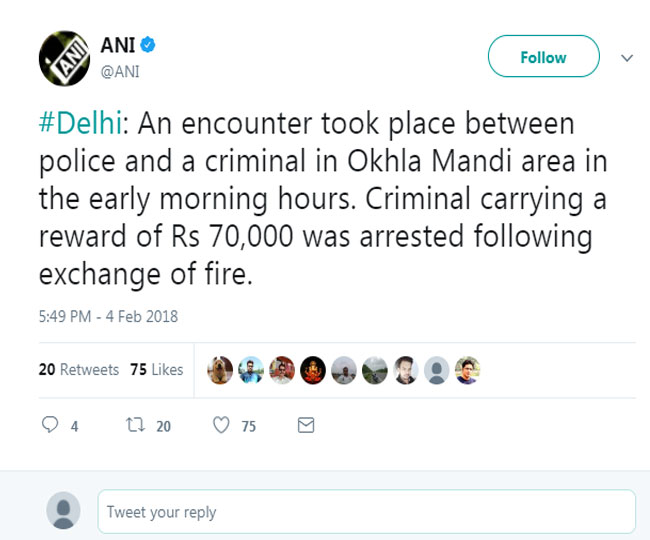
Task: Retweet using the retweet arrows icon
Action: click(x=135, y=425)
